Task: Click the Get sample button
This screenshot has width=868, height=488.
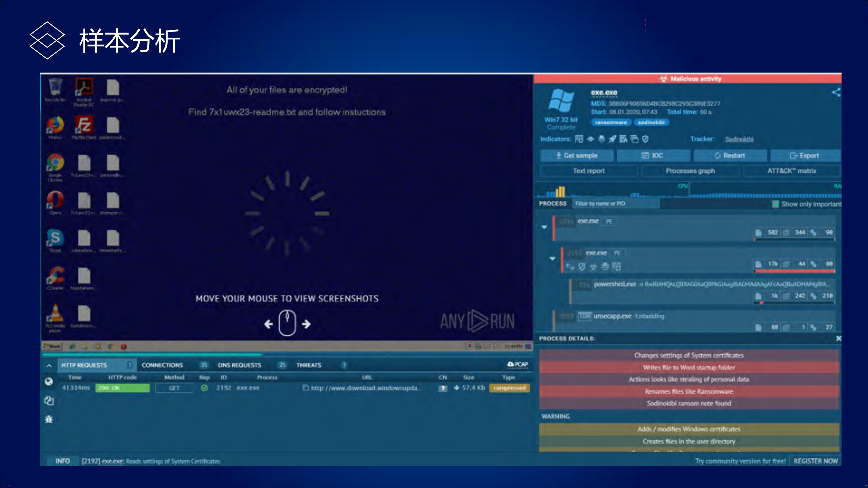Action: click(577, 155)
